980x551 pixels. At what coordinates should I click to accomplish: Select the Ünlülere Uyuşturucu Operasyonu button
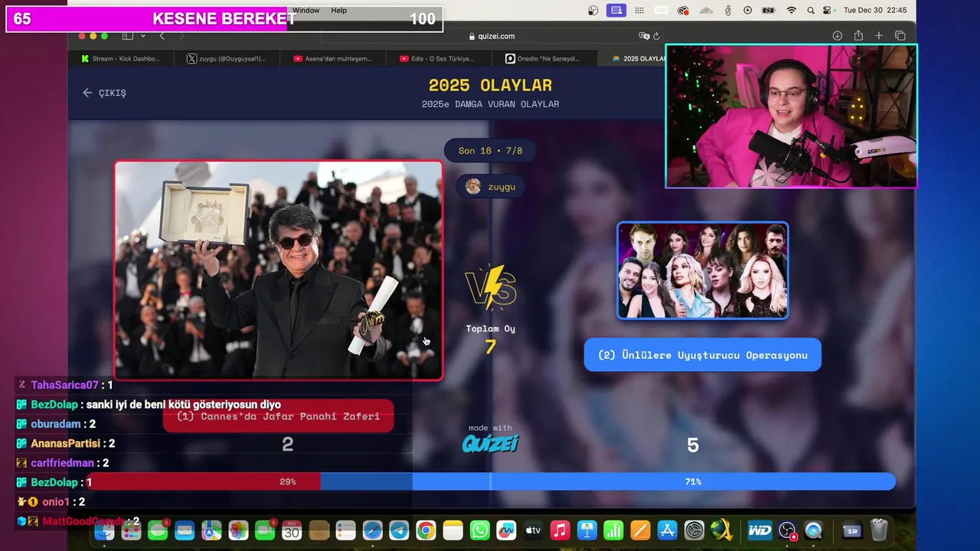702,355
